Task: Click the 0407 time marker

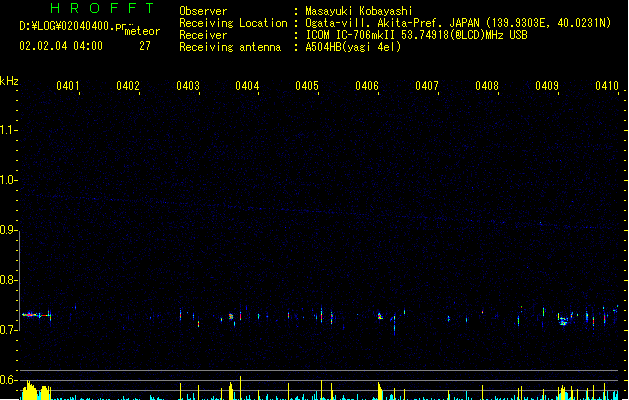Action: 427,86
